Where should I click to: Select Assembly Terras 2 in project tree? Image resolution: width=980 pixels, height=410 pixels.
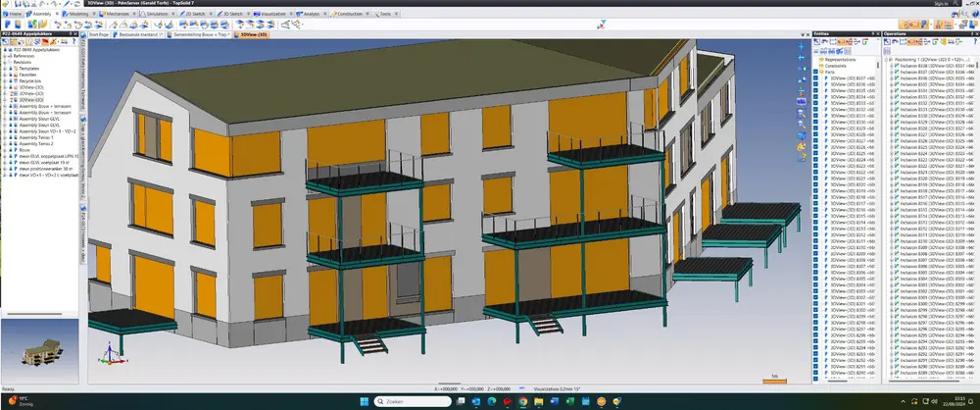(36, 143)
